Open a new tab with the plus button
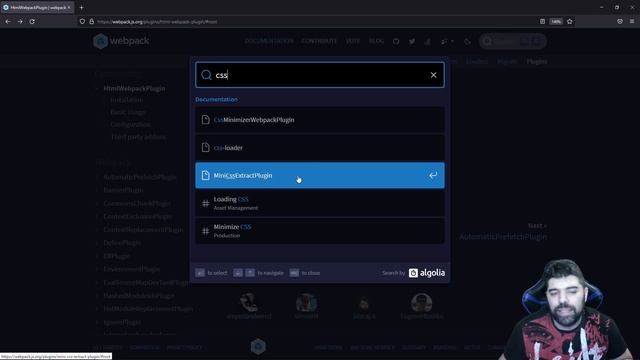The height and width of the screenshot is (360, 640). click(x=82, y=7)
